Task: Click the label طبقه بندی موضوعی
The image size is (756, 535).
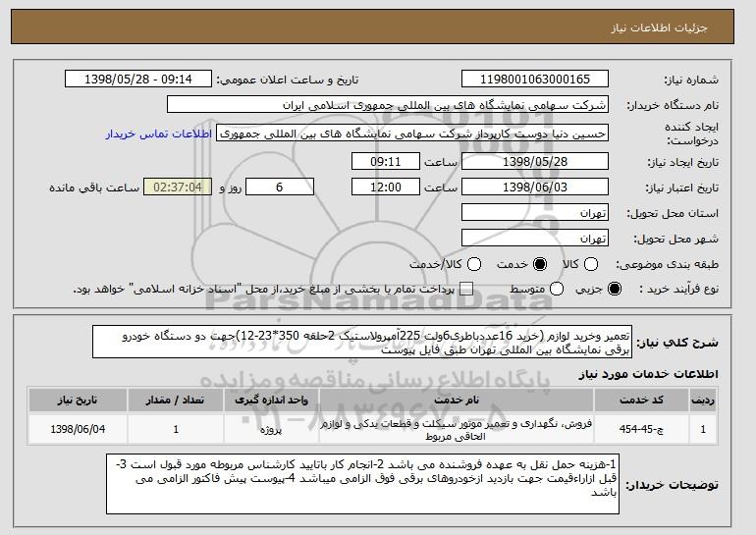Action: point(668,265)
